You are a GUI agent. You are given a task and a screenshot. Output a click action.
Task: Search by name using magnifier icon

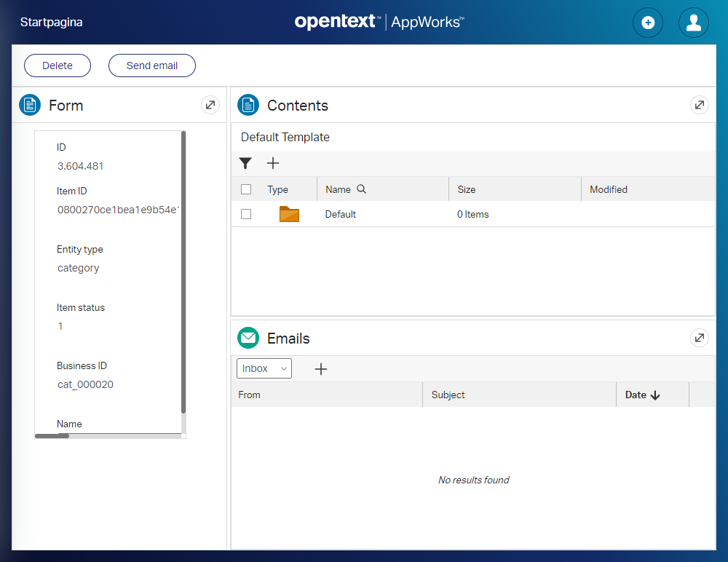(x=361, y=189)
